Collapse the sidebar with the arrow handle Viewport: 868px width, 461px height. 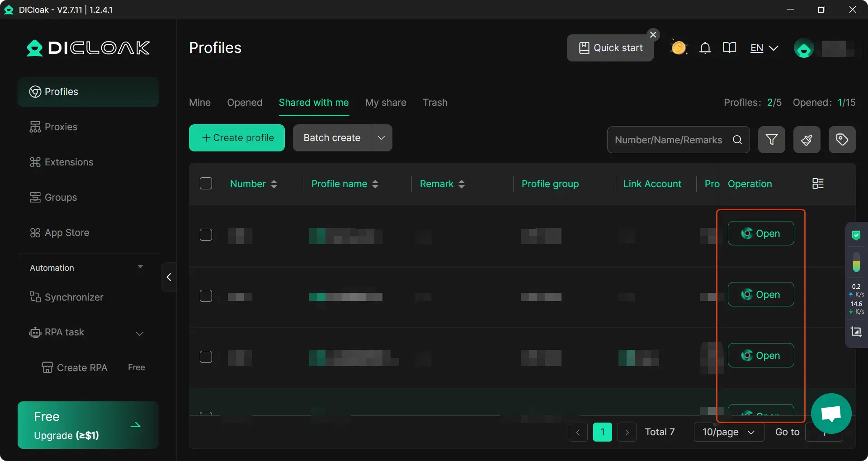[x=169, y=277]
